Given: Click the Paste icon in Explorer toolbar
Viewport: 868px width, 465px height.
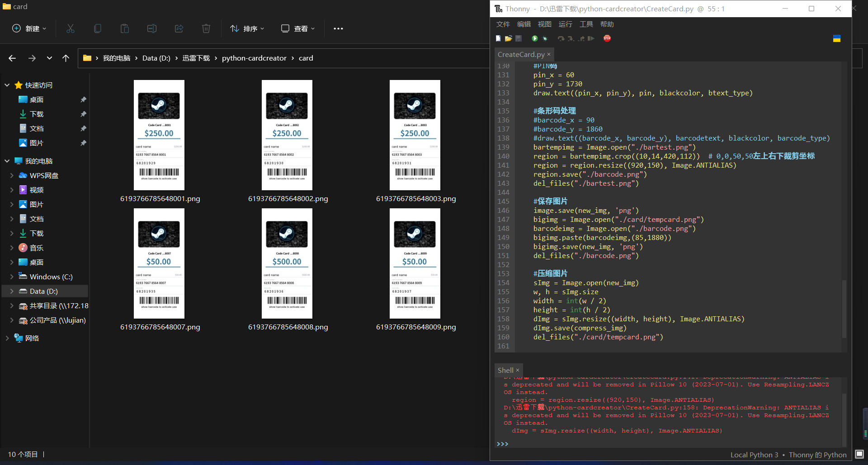Looking at the screenshot, I should click(x=125, y=28).
